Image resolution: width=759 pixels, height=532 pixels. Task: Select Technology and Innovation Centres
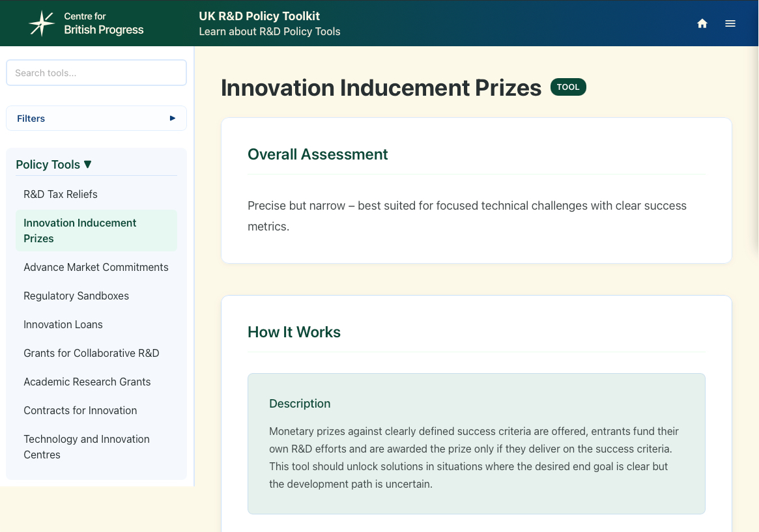pos(87,447)
